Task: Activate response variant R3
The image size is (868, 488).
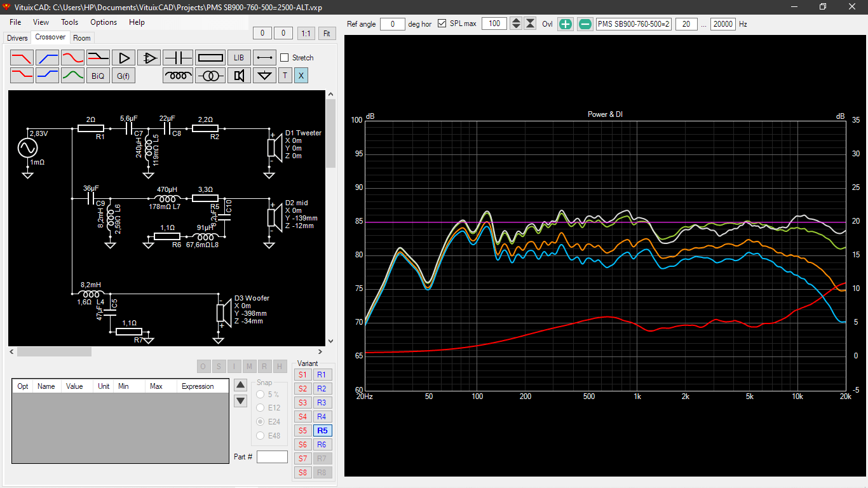Action: (322, 403)
